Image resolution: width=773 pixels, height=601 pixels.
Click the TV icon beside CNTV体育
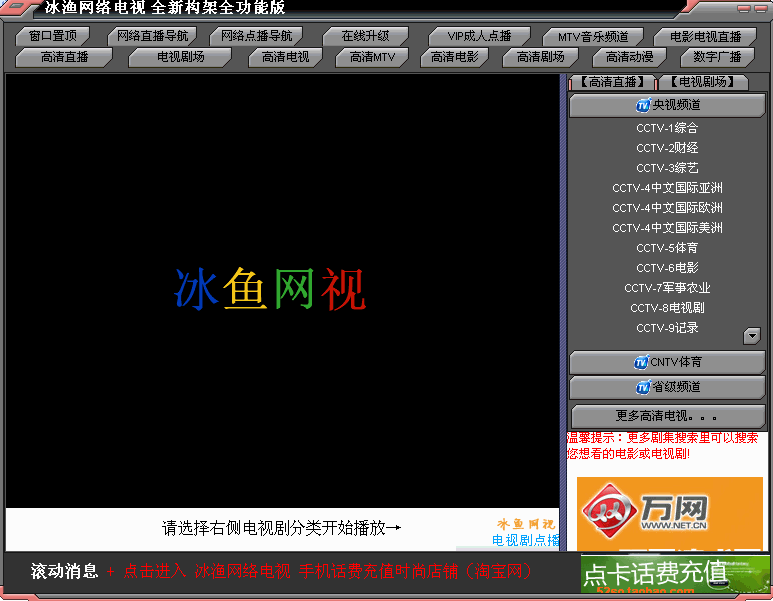click(641, 362)
